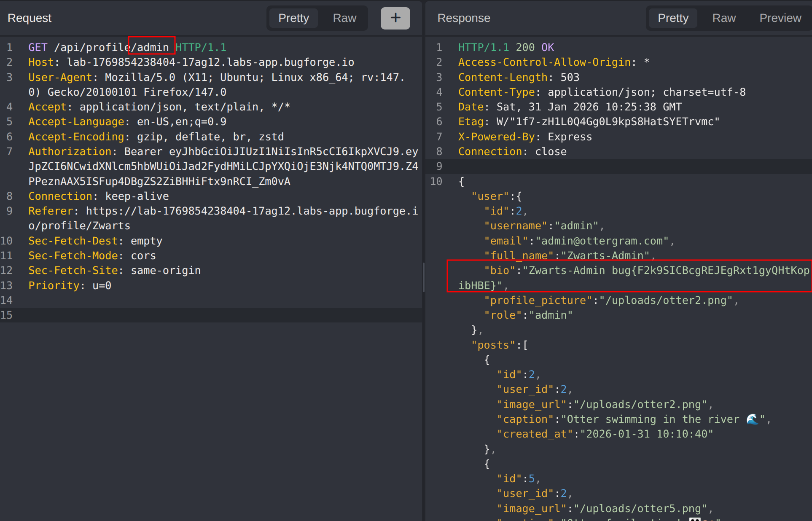This screenshot has width=812, height=521.
Task: Click the Authorization header name
Action: [70, 151]
